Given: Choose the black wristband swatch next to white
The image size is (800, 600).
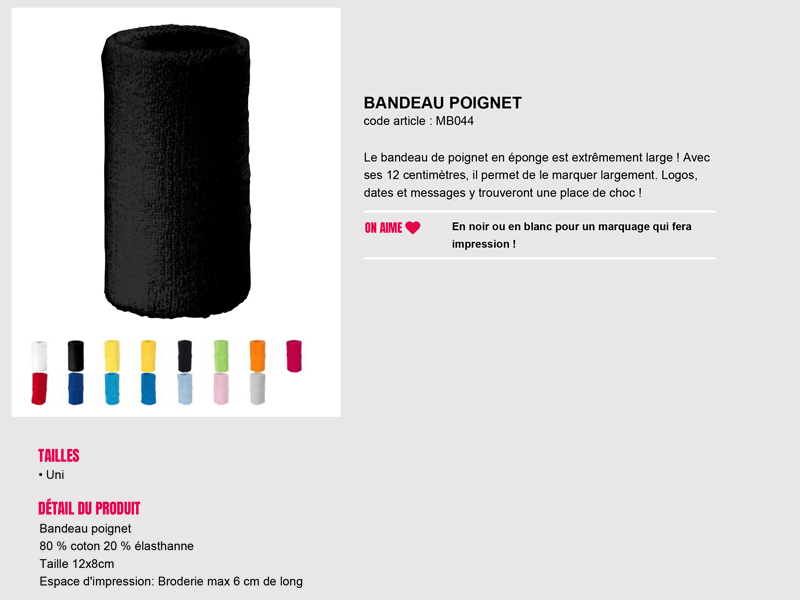Looking at the screenshot, I should [76, 356].
